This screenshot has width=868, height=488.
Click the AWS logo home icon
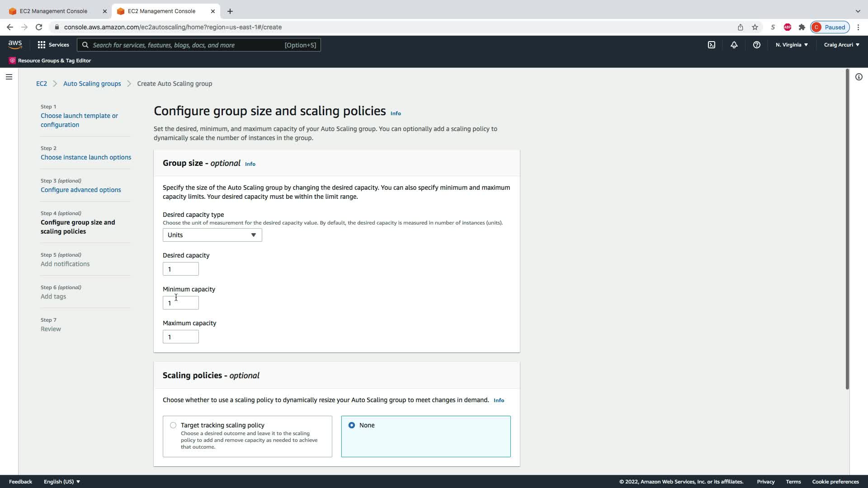(15, 45)
